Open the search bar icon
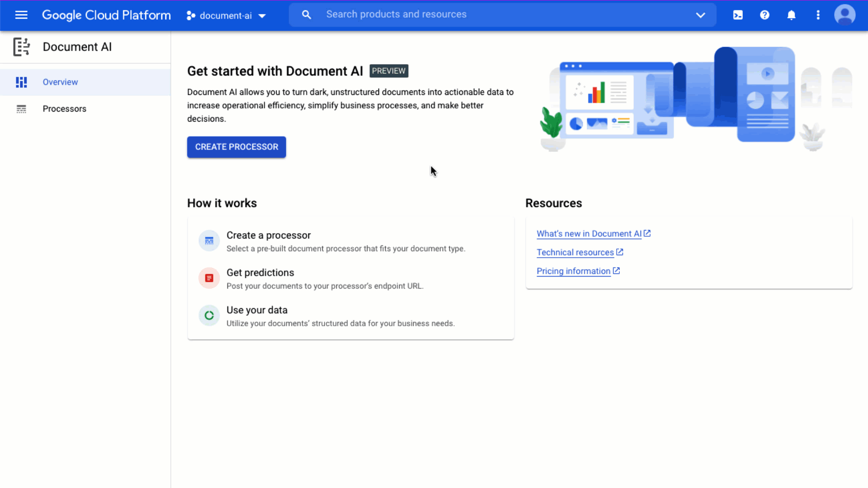868x488 pixels. [307, 15]
